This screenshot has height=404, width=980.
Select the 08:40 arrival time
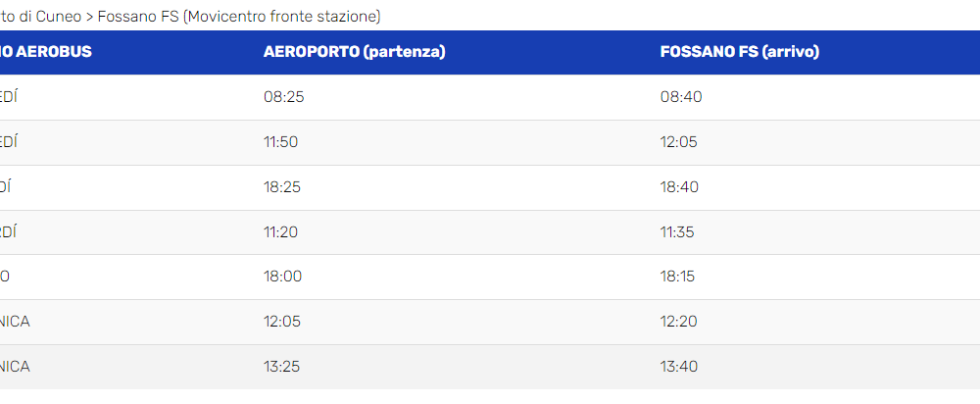point(681,97)
